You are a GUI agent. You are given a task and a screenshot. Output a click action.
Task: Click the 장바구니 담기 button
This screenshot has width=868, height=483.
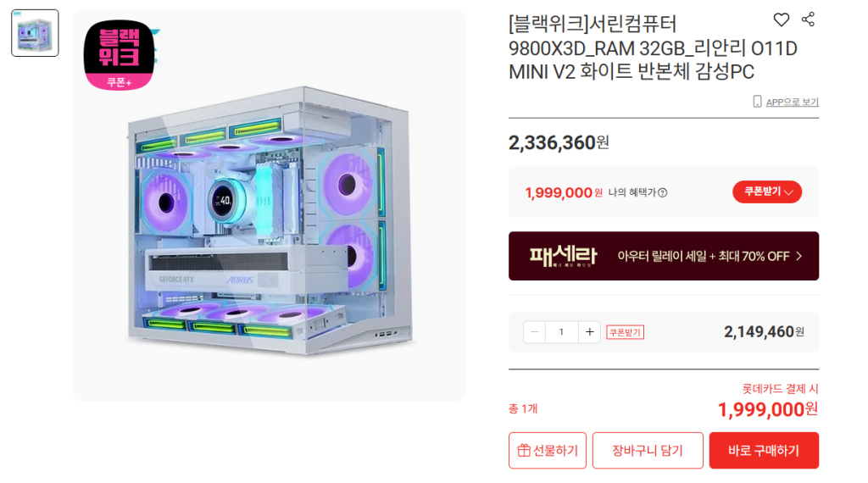[x=648, y=450]
